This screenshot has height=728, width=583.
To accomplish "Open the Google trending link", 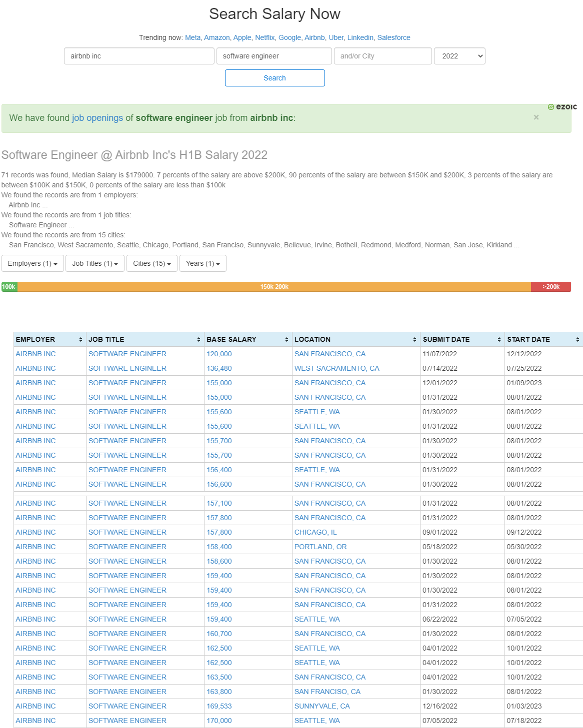I will pyautogui.click(x=289, y=37).
